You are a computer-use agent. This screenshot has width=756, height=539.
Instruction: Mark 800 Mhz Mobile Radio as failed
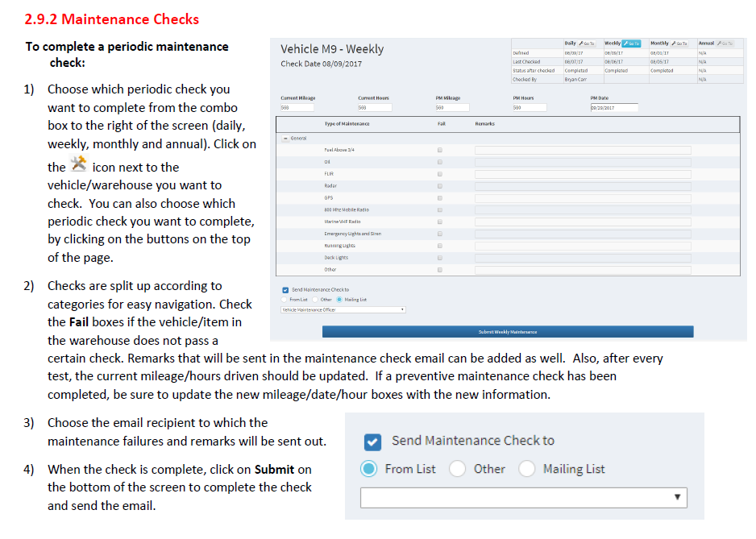tap(440, 210)
